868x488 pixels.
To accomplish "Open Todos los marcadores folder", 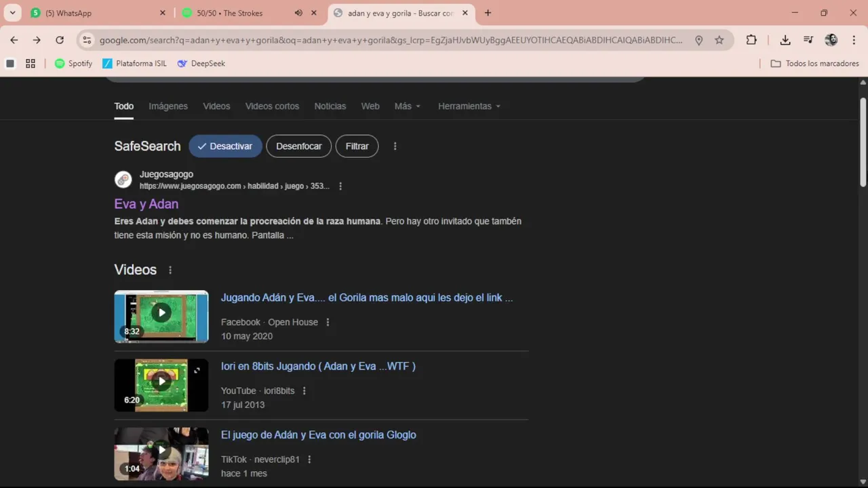I will (814, 64).
